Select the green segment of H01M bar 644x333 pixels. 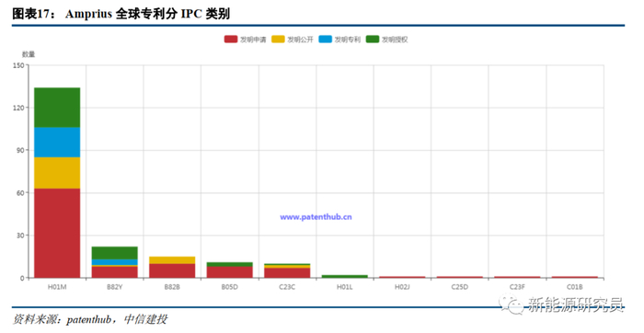click(x=57, y=108)
